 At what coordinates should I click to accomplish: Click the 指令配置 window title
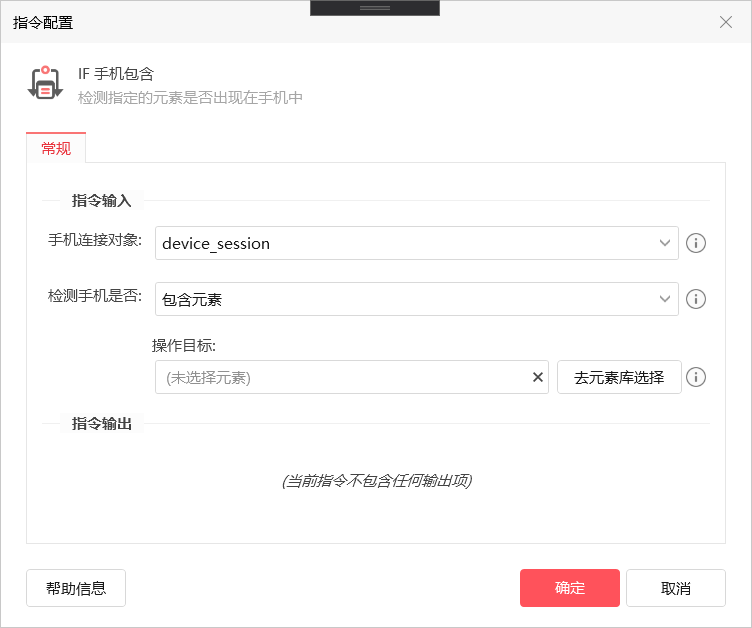click(43, 23)
